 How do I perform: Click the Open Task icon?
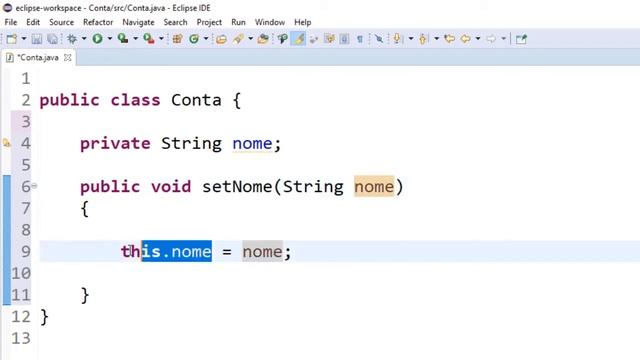(238, 39)
